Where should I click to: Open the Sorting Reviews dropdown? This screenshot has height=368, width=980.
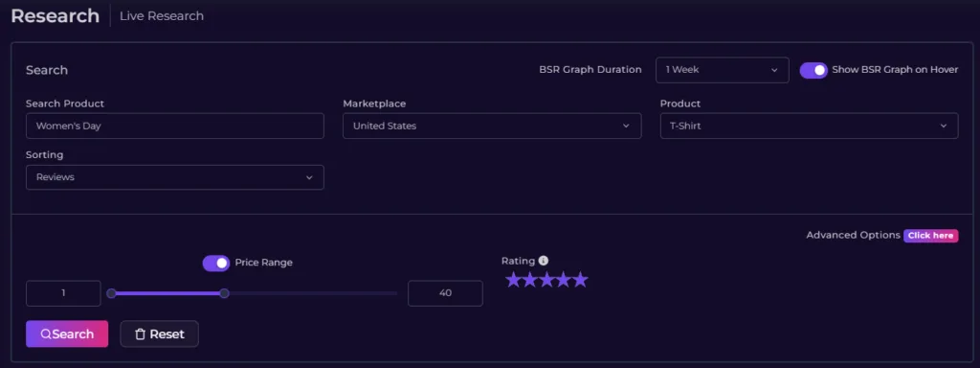pyautogui.click(x=175, y=177)
